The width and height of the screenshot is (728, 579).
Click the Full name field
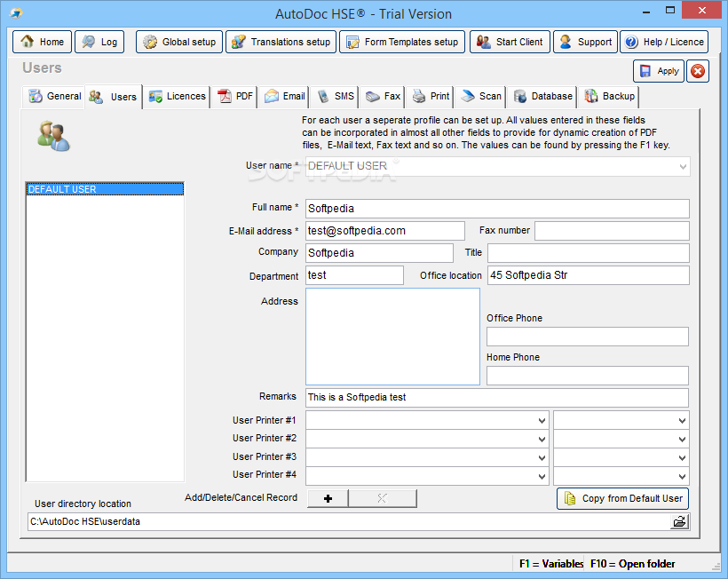click(497, 209)
